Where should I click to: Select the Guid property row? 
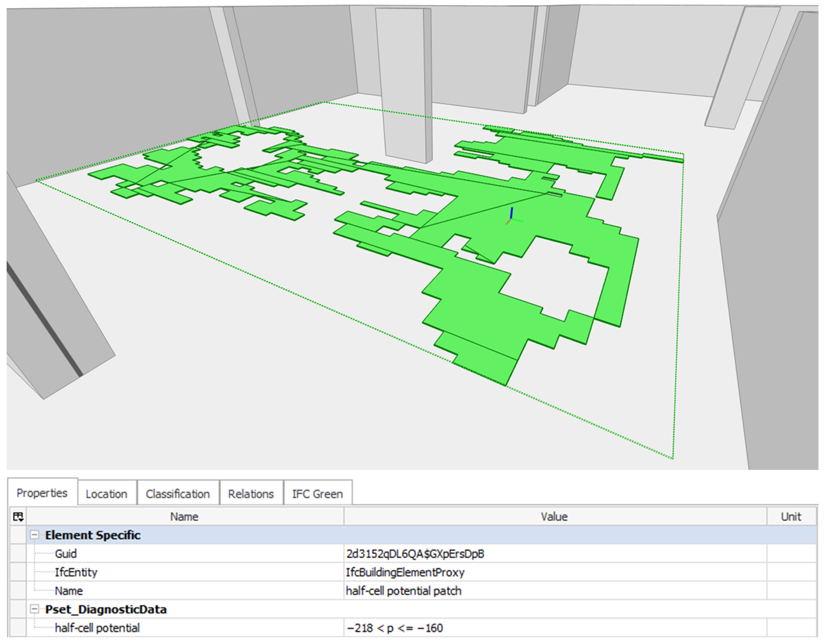click(x=413, y=553)
